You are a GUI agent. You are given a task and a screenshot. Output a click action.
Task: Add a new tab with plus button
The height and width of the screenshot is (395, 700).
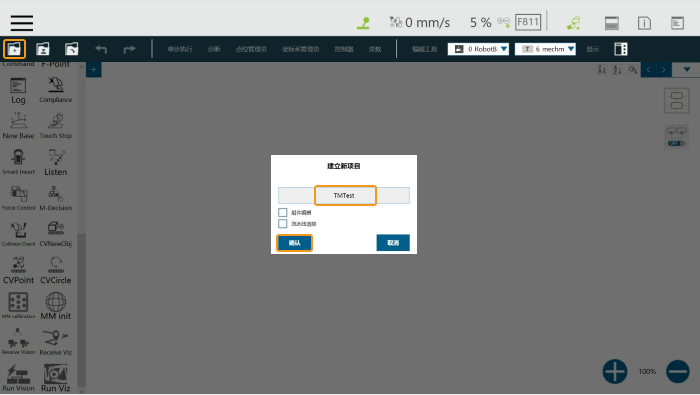pos(94,70)
